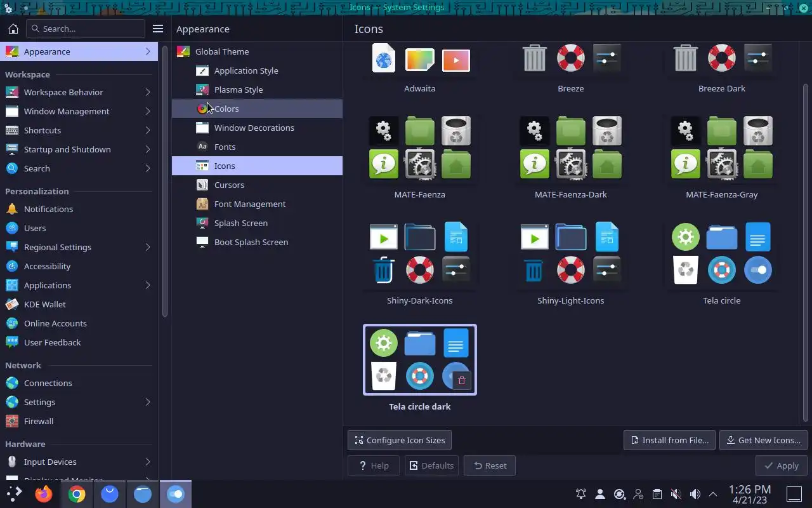Open Global Theme settings
Screen dimensions: 812x508
257,51
